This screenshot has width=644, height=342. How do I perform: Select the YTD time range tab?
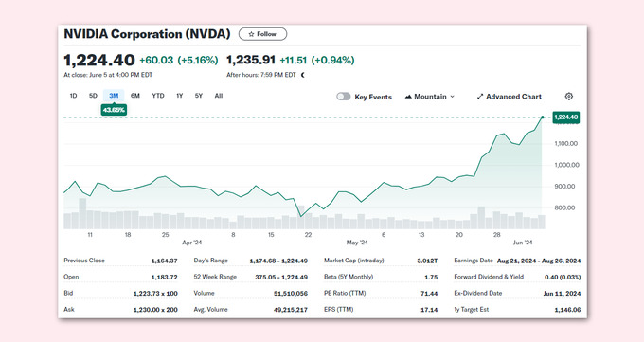[x=158, y=96]
